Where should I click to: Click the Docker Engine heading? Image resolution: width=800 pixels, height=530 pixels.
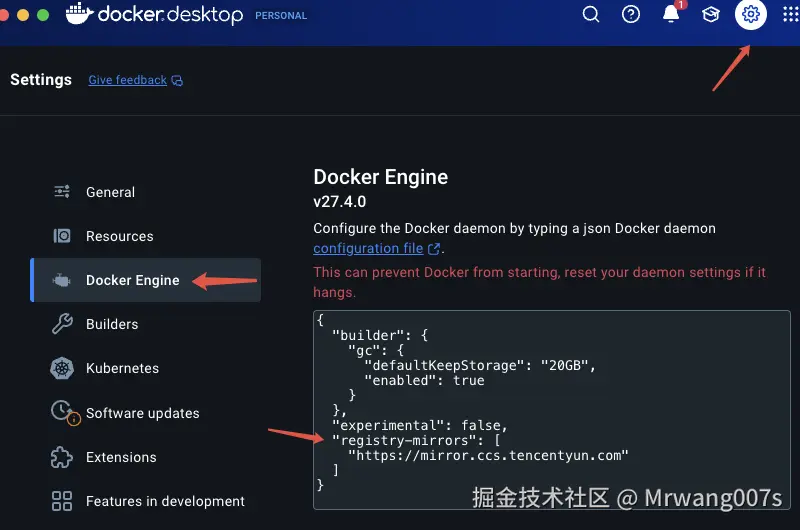click(x=381, y=177)
